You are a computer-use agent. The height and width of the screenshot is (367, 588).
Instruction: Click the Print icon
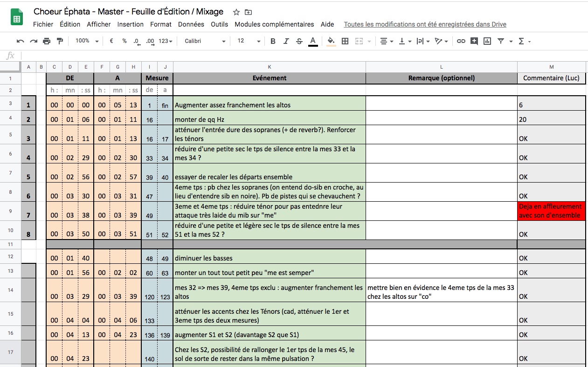pyautogui.click(x=47, y=41)
